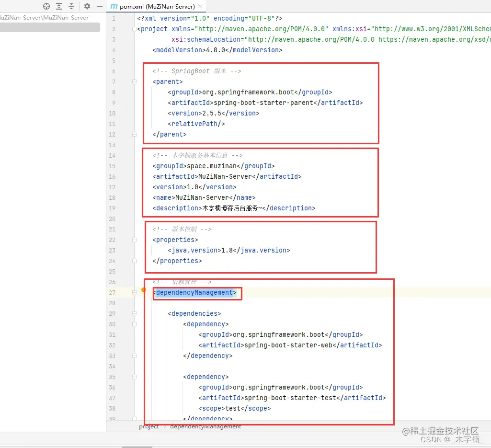Click the groupId org.springframework.boot on line 36
Image resolution: width=491 pixels, height=448 pixels.
279,388
